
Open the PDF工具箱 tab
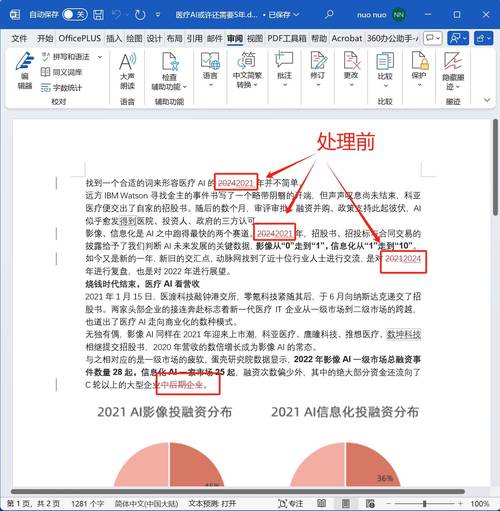point(287,39)
